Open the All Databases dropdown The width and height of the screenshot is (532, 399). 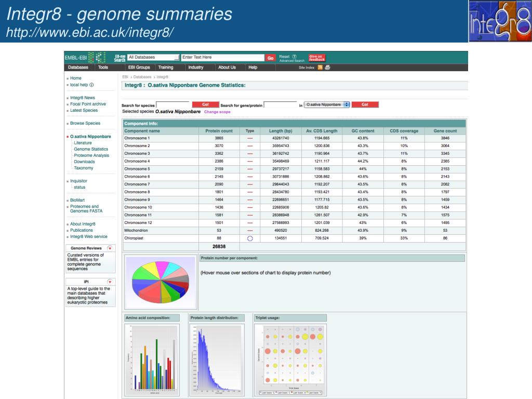tap(153, 57)
